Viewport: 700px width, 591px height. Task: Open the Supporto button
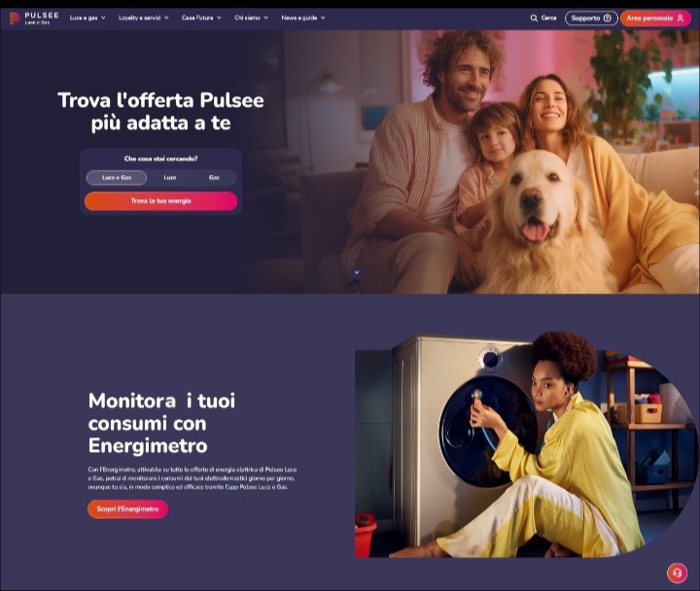(x=591, y=17)
